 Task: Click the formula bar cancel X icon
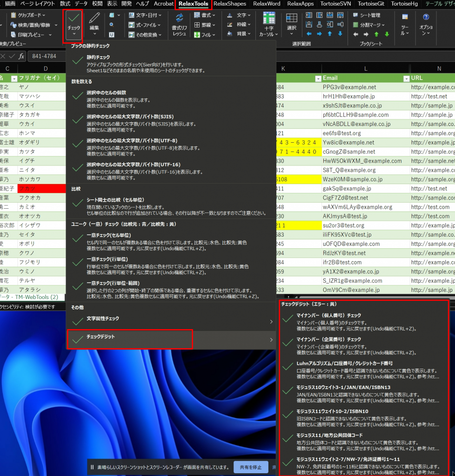click(3, 56)
